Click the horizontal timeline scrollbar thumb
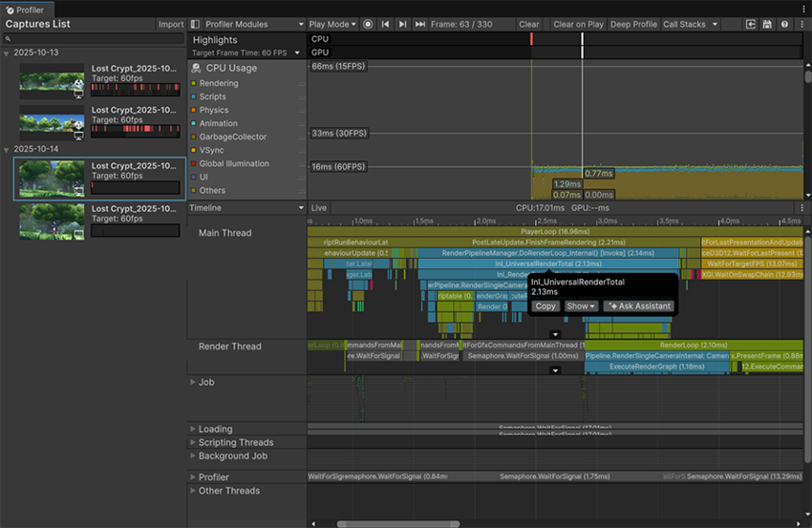812x528 pixels. pyautogui.click(x=397, y=524)
